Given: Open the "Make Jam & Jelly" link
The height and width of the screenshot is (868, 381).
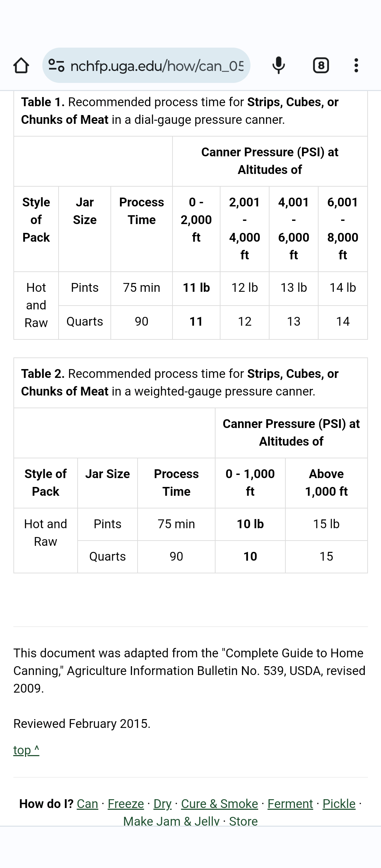Looking at the screenshot, I should tap(171, 821).
